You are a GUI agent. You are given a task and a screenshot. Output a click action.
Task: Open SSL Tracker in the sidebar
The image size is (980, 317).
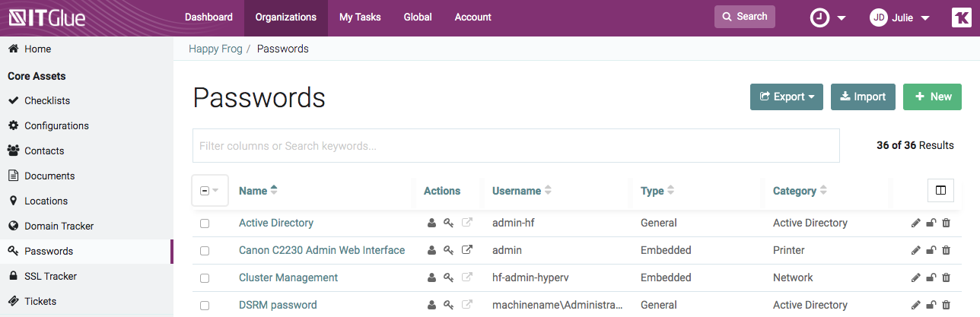(50, 276)
